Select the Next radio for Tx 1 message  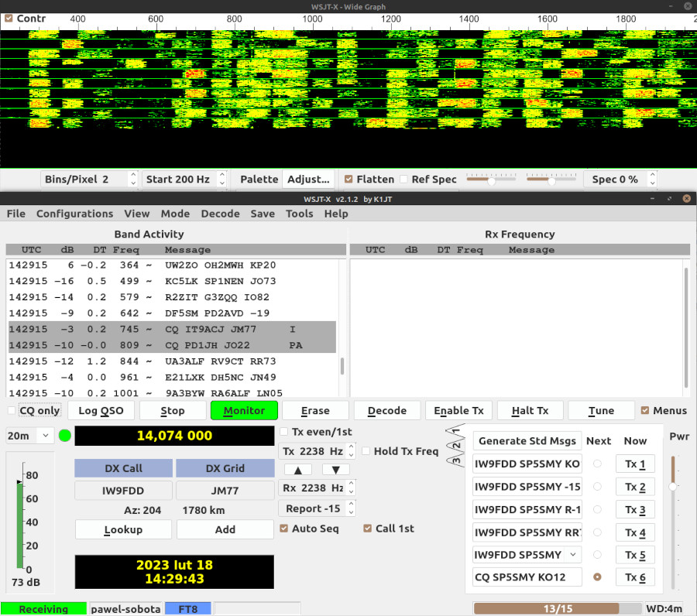pos(597,464)
